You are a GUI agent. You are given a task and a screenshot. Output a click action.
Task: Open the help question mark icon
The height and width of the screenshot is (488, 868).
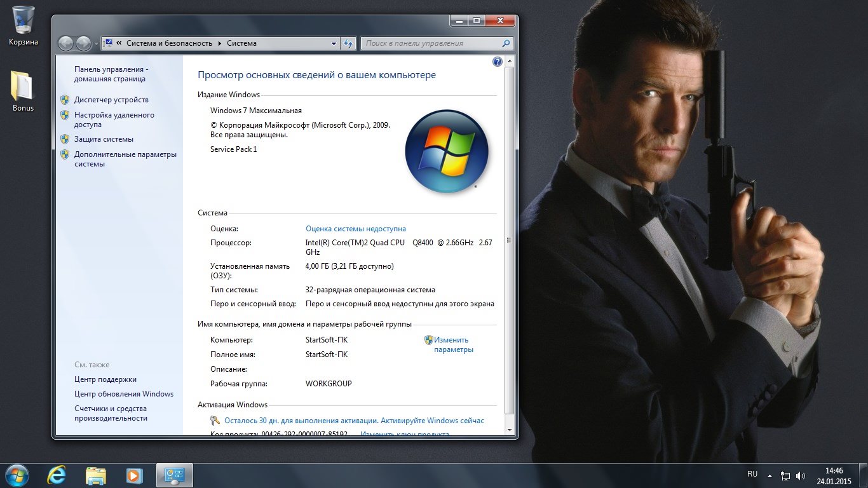click(497, 62)
